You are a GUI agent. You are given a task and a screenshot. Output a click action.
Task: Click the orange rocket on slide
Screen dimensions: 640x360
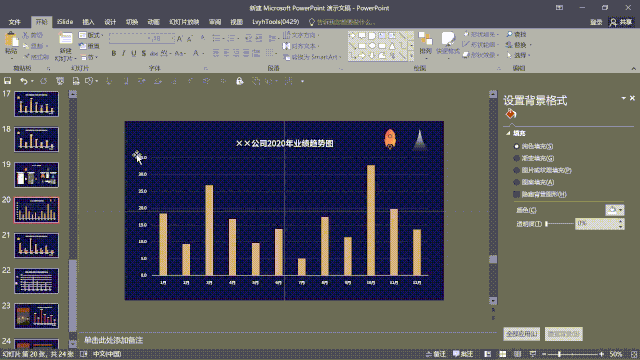[390, 139]
